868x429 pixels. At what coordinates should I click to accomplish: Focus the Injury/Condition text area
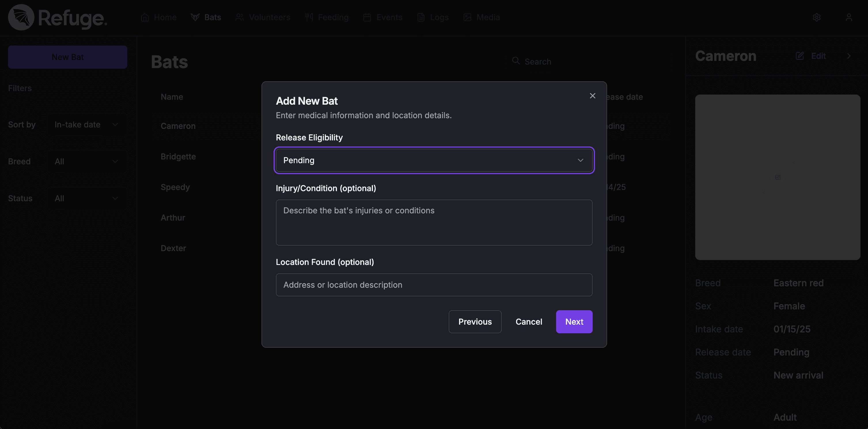[434, 223]
